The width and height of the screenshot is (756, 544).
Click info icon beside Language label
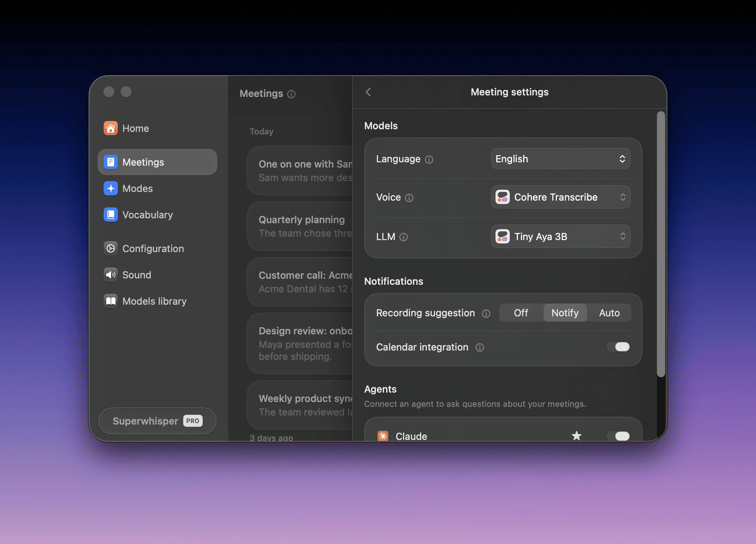(x=429, y=160)
